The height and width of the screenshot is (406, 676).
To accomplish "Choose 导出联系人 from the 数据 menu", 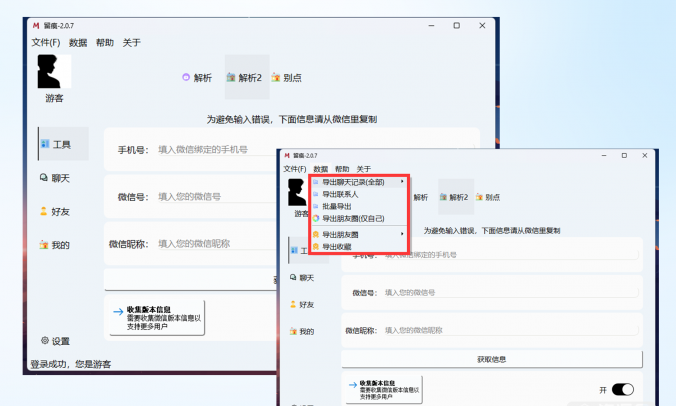I will [359, 194].
